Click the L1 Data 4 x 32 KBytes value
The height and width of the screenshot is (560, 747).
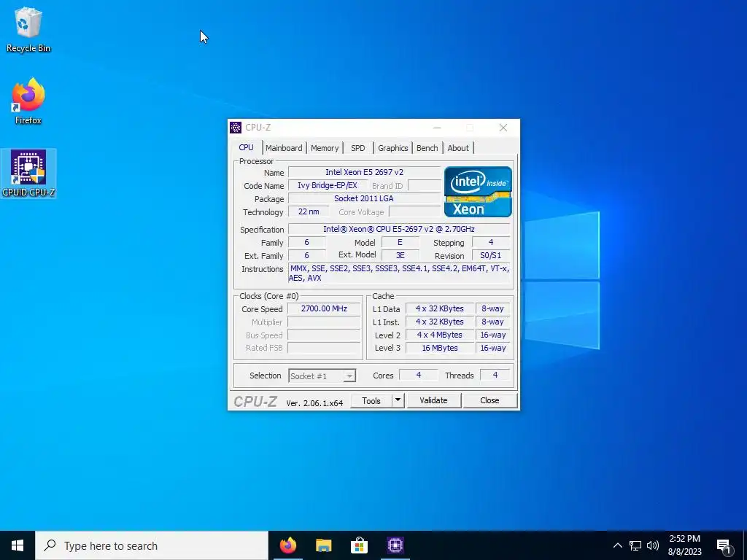(x=440, y=308)
